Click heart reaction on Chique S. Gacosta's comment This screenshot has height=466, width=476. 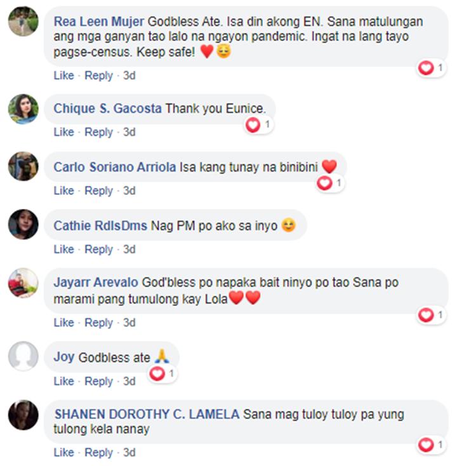pos(258,125)
